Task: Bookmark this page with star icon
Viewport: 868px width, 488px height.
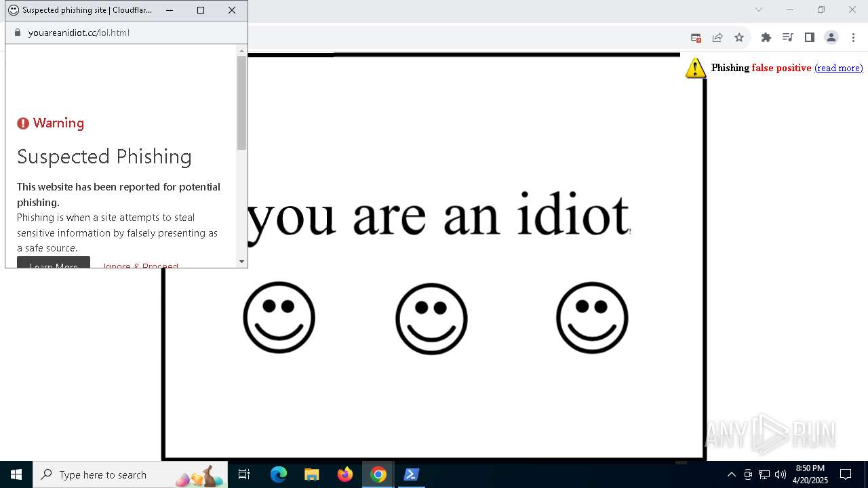Action: (x=739, y=37)
